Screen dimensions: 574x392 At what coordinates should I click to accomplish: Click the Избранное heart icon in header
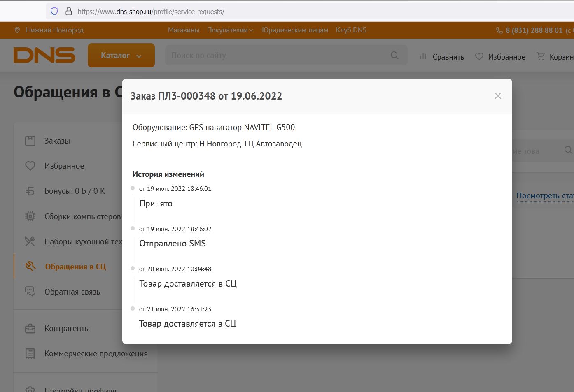(x=479, y=56)
